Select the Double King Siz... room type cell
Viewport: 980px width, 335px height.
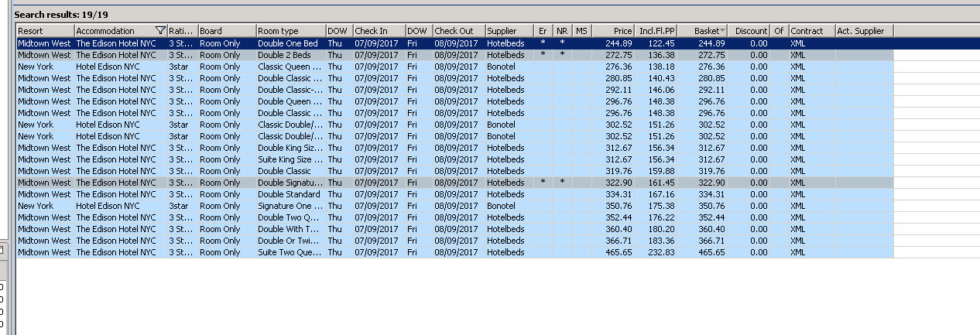pyautogui.click(x=290, y=148)
